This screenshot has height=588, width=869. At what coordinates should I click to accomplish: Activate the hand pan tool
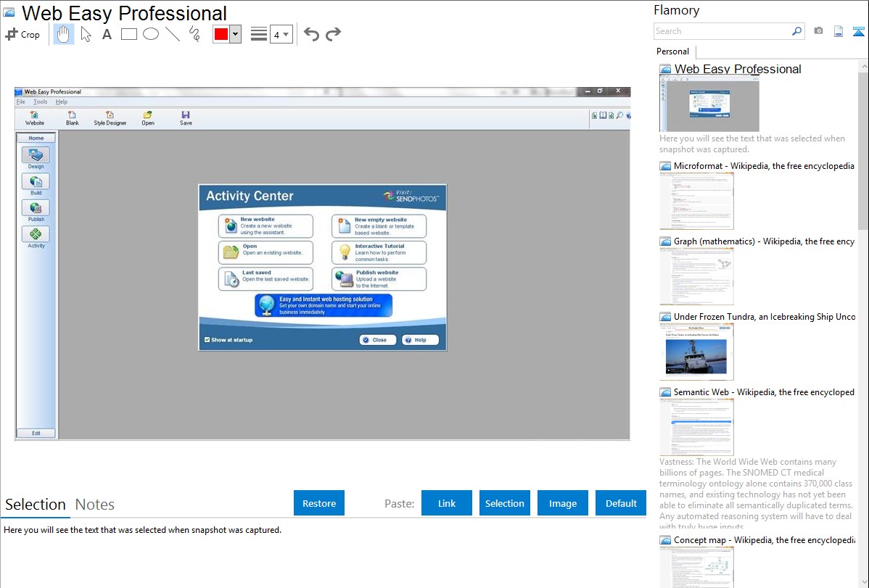click(x=64, y=34)
